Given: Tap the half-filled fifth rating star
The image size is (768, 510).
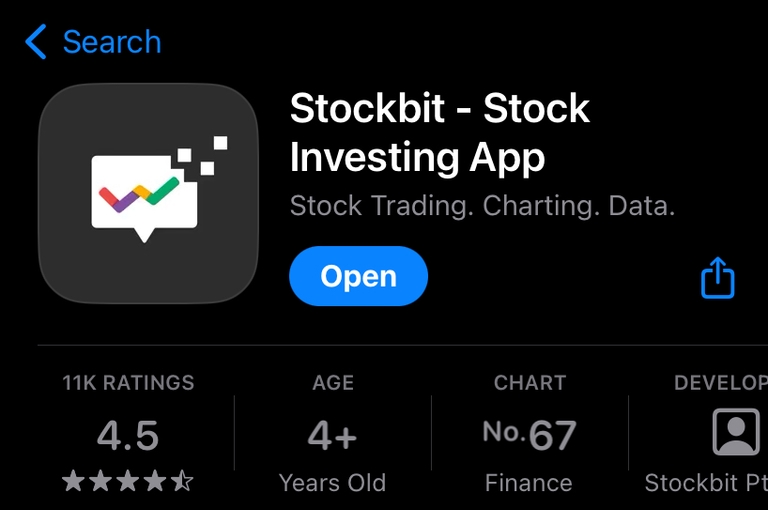Looking at the screenshot, I should 182,482.
